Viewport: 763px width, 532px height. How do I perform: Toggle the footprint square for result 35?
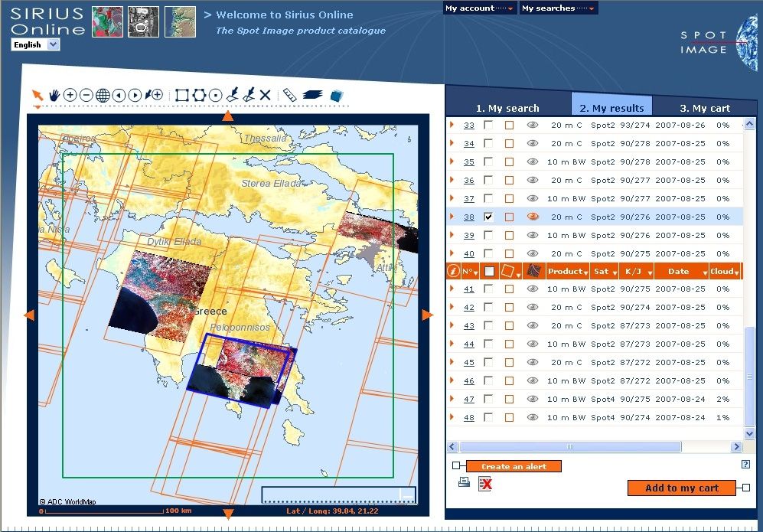[x=509, y=162]
